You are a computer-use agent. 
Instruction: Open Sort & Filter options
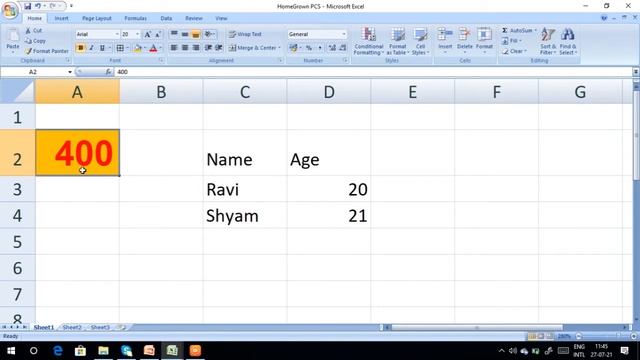[x=548, y=41]
